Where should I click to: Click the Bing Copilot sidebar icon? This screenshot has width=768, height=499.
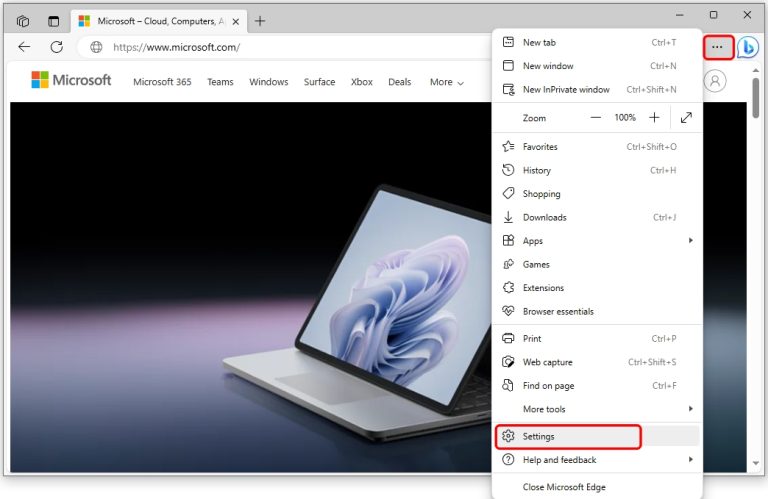point(748,47)
